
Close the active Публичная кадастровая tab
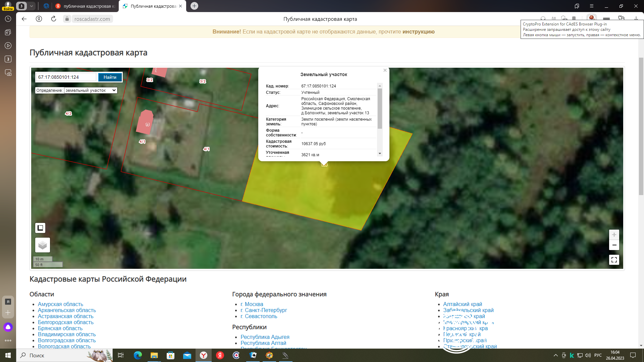coord(180,6)
